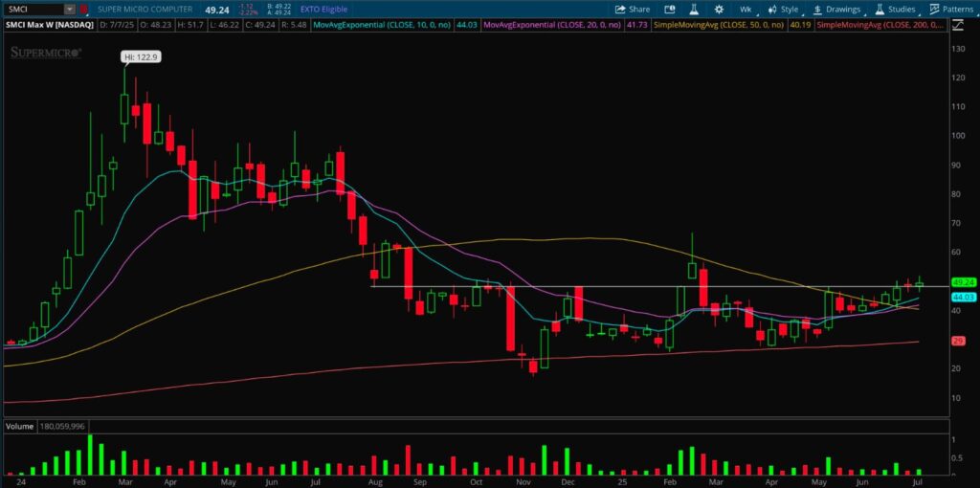Image resolution: width=980 pixels, height=488 pixels.
Task: Click the Share arrow icon
Action: click(620, 10)
